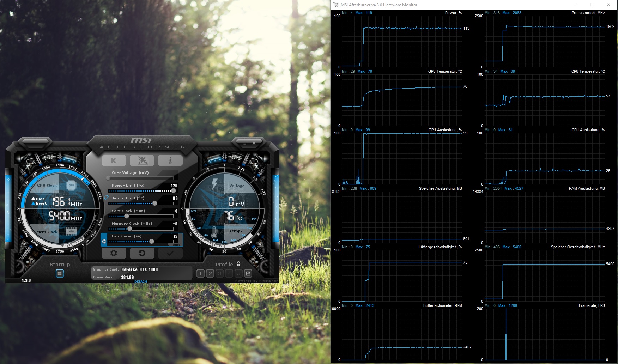Click the GPU Auslastung, % graph label

[445, 130]
